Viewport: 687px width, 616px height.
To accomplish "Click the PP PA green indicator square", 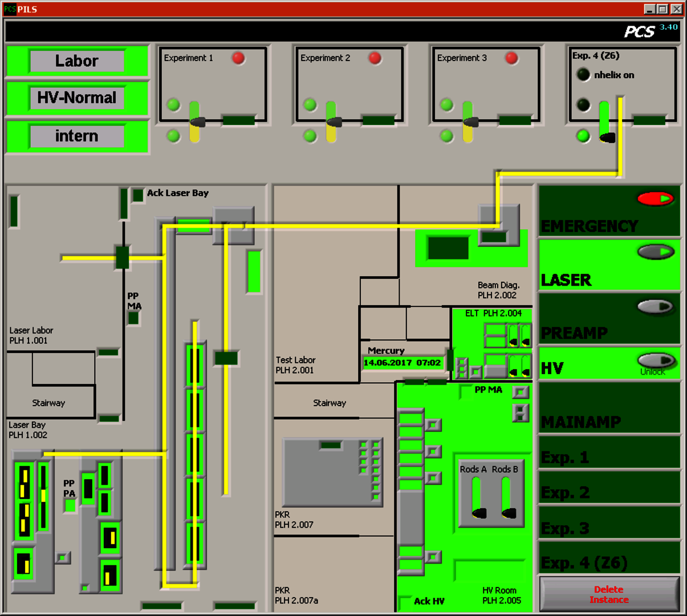I will (70, 505).
